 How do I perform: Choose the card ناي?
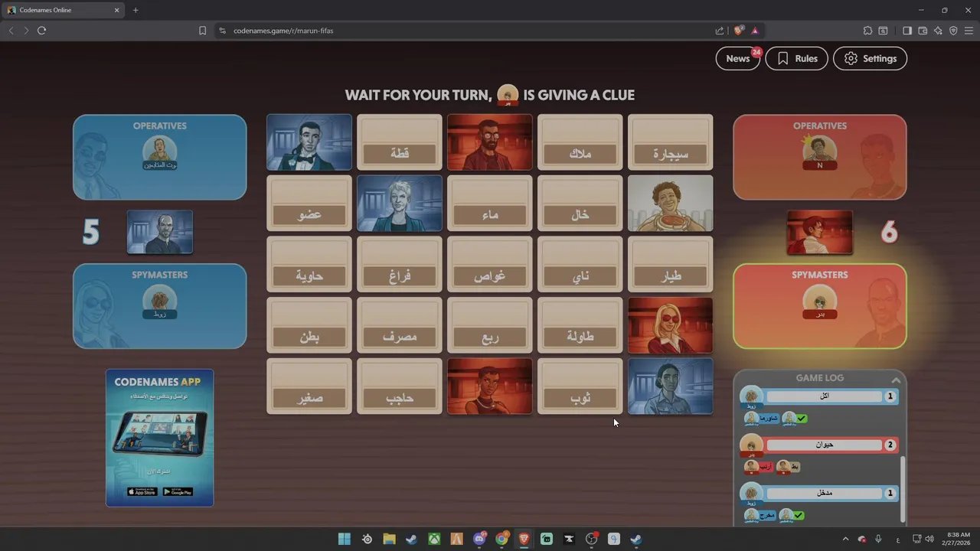pos(580,264)
